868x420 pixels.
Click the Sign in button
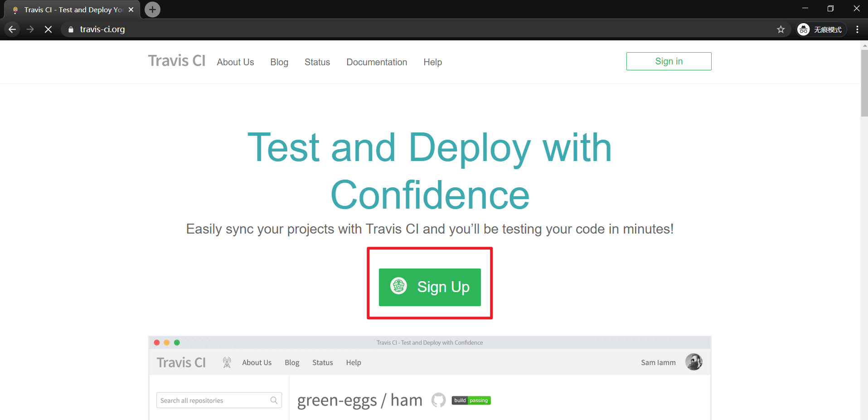click(669, 61)
